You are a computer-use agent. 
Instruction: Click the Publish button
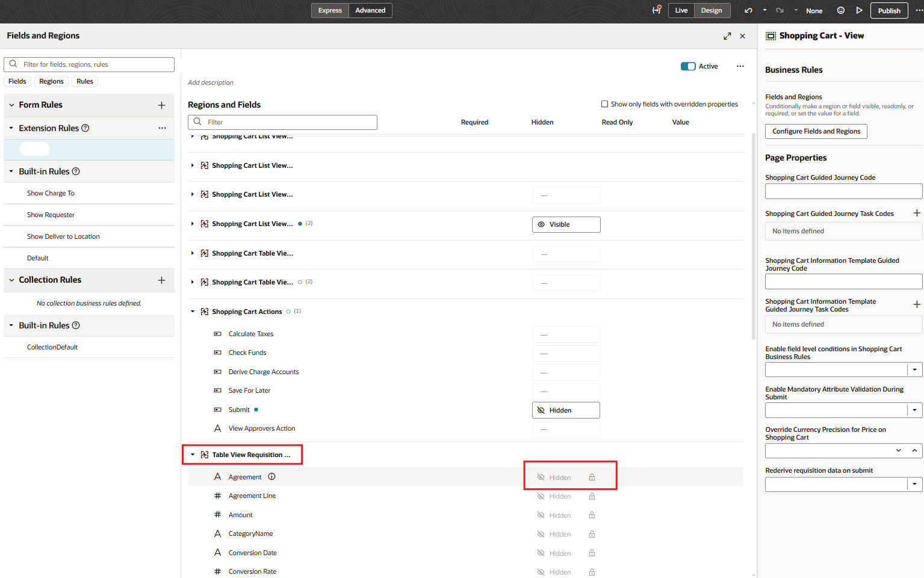889,10
